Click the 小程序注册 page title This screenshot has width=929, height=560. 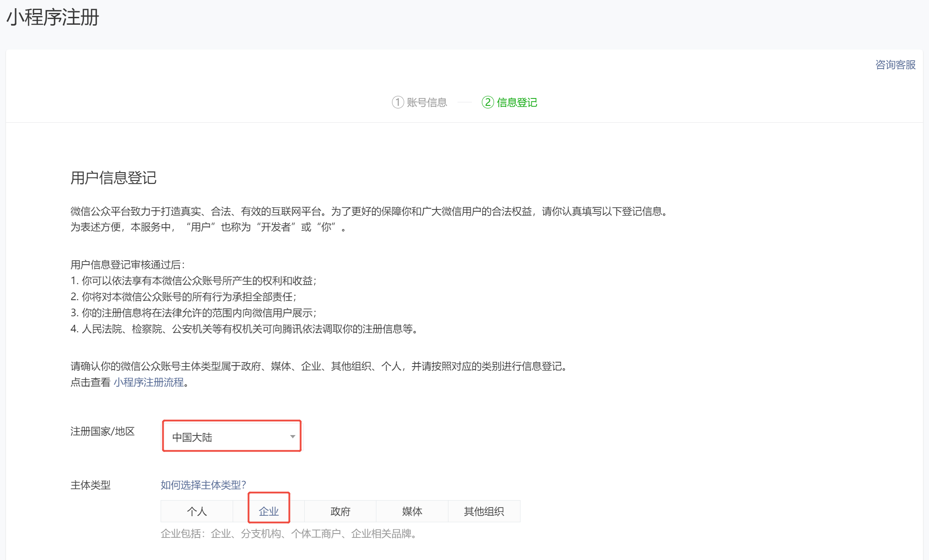click(53, 18)
